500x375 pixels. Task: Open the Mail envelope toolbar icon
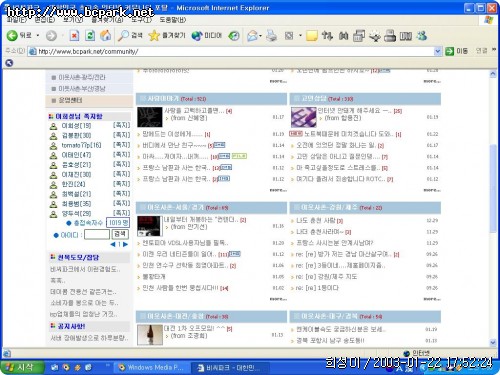[x=252, y=35]
